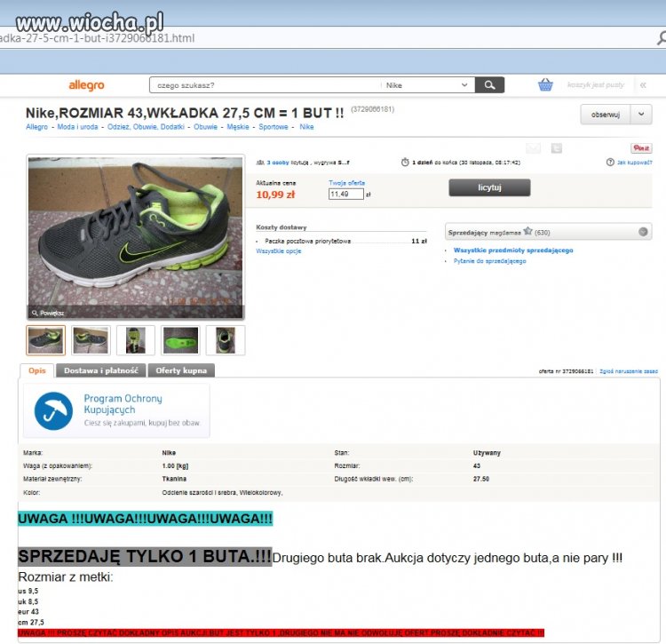Click the Allegro breadcrumb link
Viewport: 666px width, 644px height.
tap(37, 127)
